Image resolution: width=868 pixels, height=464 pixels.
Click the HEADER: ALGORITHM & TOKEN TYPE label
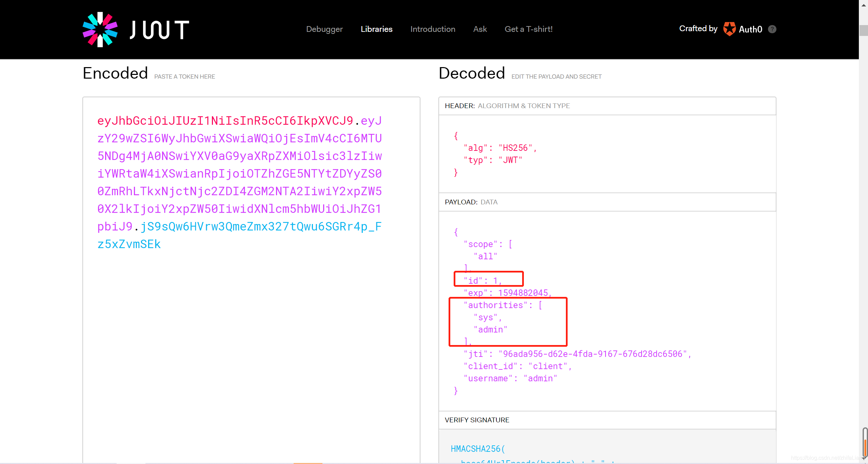(x=507, y=106)
